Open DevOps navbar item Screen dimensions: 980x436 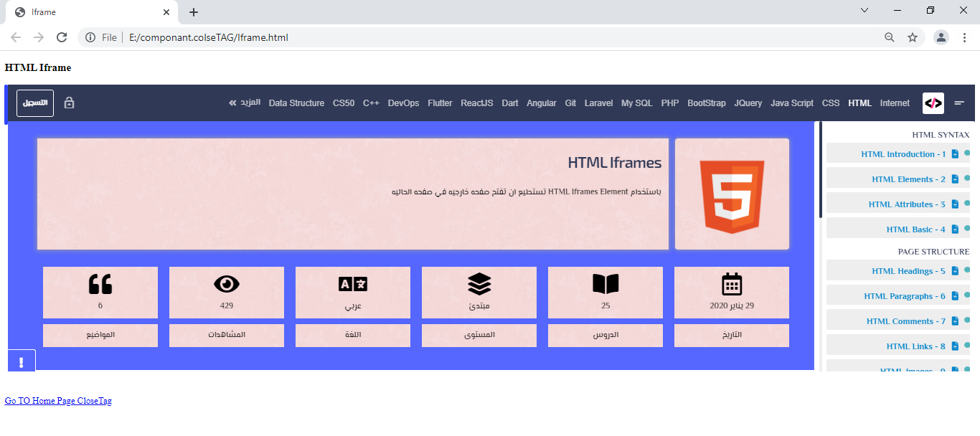pyautogui.click(x=404, y=103)
